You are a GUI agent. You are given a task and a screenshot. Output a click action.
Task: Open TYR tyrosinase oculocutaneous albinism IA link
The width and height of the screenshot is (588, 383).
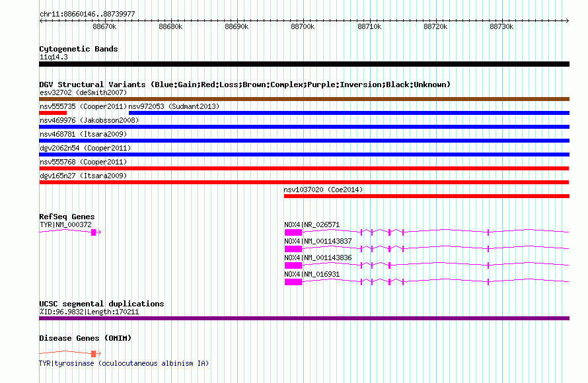click(x=124, y=363)
